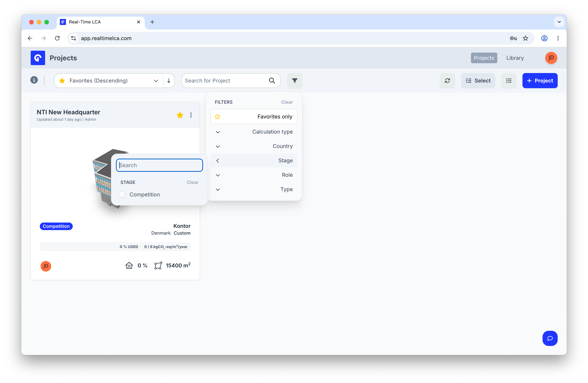The image size is (588, 383).
Task: Click the Custom text
Action: [x=182, y=233]
